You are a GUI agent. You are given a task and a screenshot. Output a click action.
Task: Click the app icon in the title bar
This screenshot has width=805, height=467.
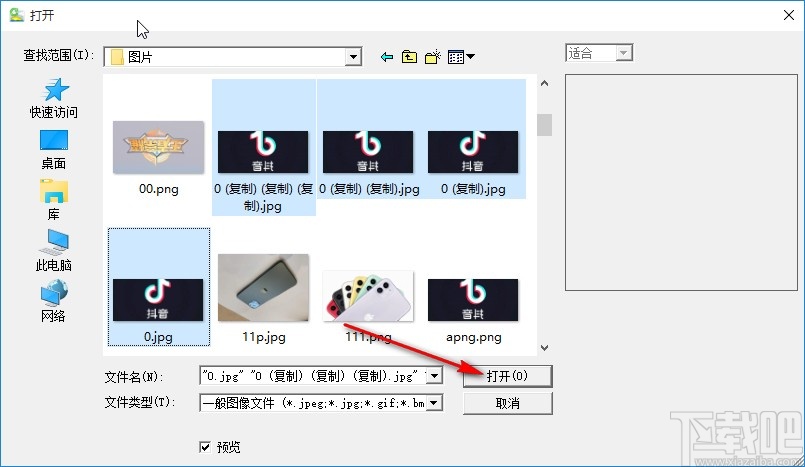pos(16,15)
